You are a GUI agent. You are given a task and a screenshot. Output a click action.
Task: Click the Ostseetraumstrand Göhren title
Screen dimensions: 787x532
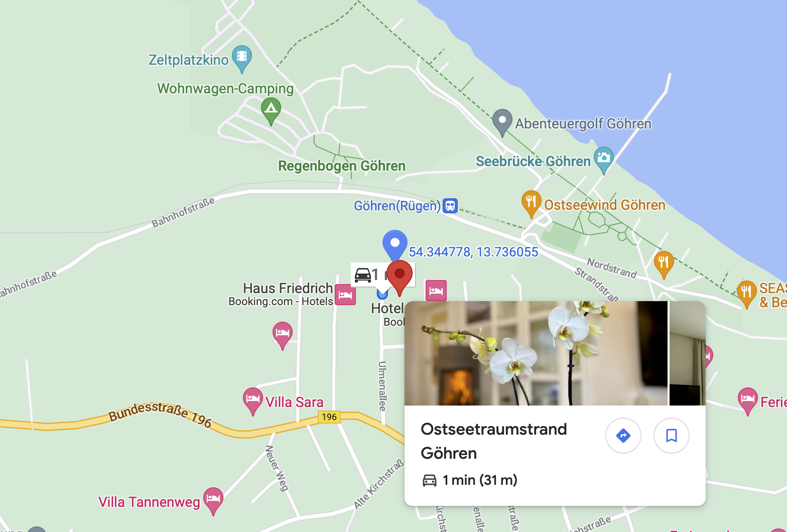[x=494, y=441]
